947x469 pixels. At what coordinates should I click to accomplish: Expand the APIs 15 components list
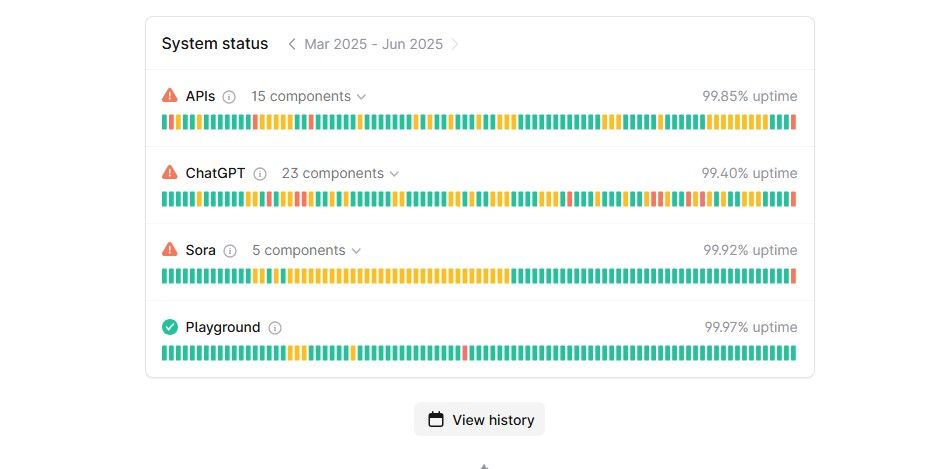click(308, 97)
